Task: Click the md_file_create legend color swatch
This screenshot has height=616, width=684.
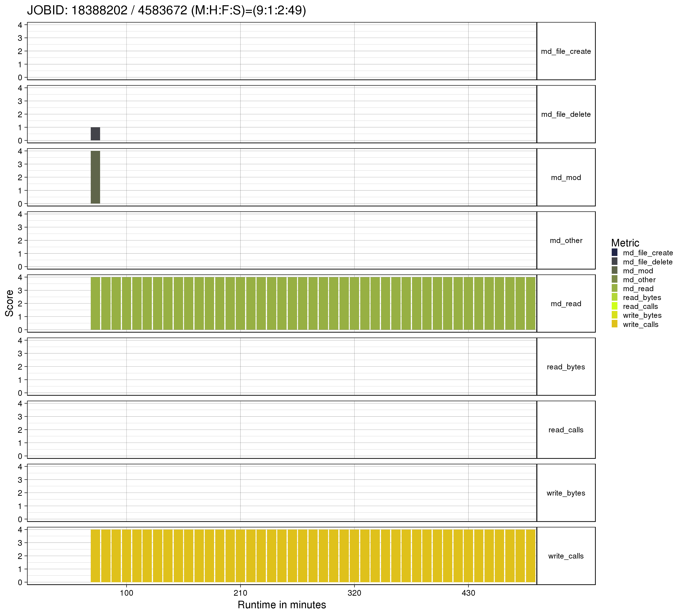Action: 614,253
